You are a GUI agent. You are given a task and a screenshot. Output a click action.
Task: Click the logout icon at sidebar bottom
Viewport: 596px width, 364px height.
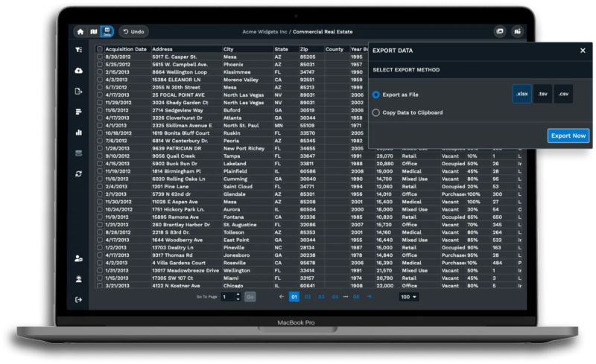point(79,299)
